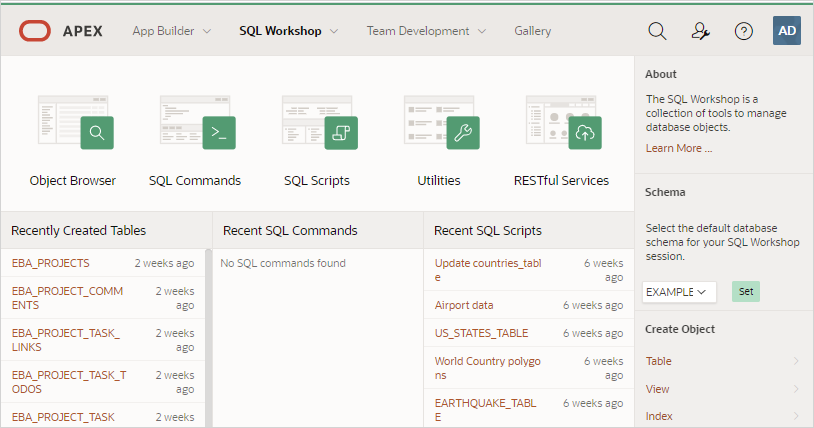Expand the App Builder menu arrow
This screenshot has width=814, height=428.
point(207,31)
